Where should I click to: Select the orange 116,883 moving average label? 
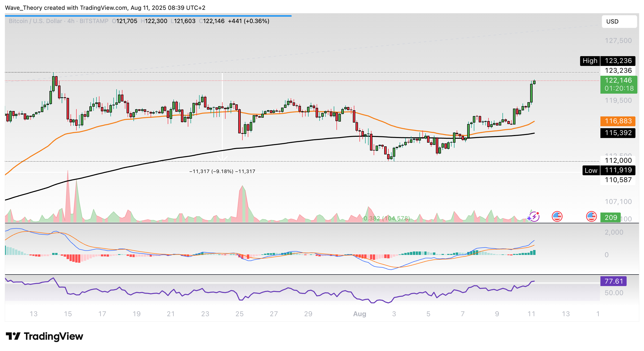(618, 121)
